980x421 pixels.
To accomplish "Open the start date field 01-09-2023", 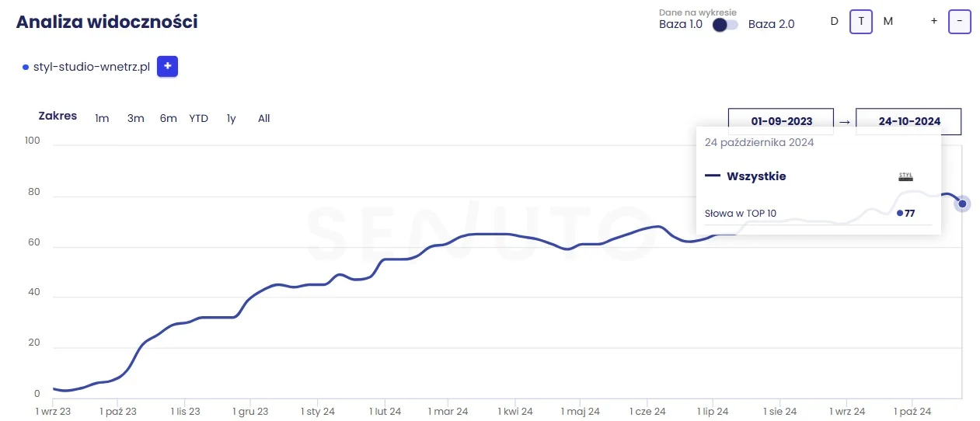I will pyautogui.click(x=781, y=121).
